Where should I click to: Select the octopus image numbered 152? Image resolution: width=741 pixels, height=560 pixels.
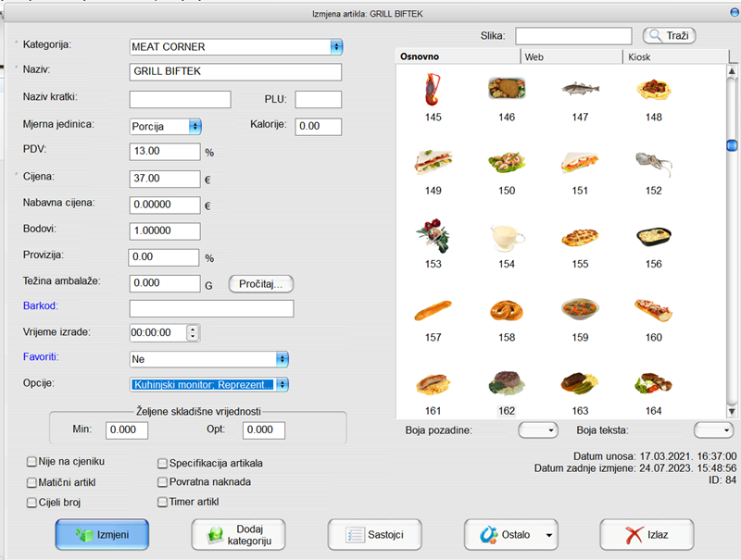(653, 163)
